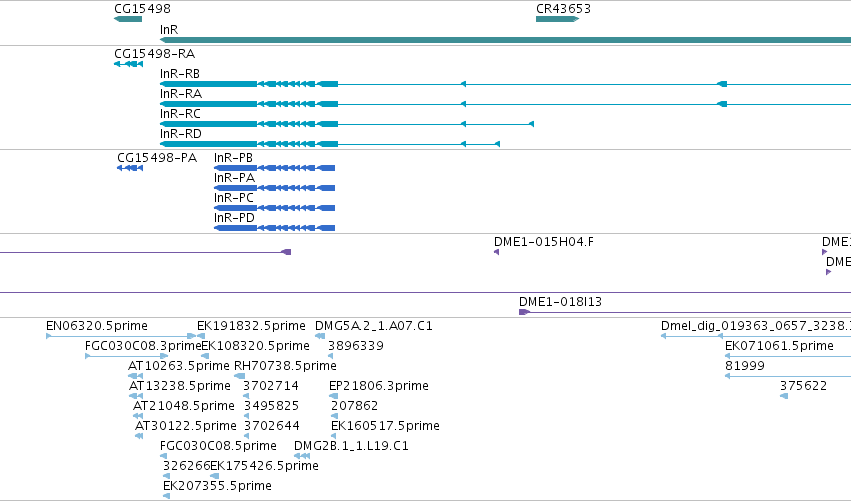
Task: Click the 3495825 feature label
Action: click(x=271, y=406)
